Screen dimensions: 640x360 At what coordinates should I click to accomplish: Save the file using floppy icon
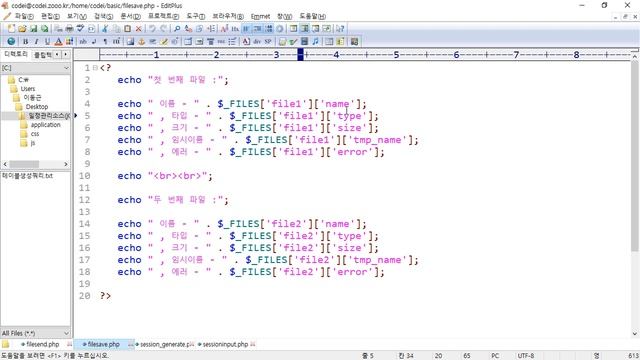[33, 29]
